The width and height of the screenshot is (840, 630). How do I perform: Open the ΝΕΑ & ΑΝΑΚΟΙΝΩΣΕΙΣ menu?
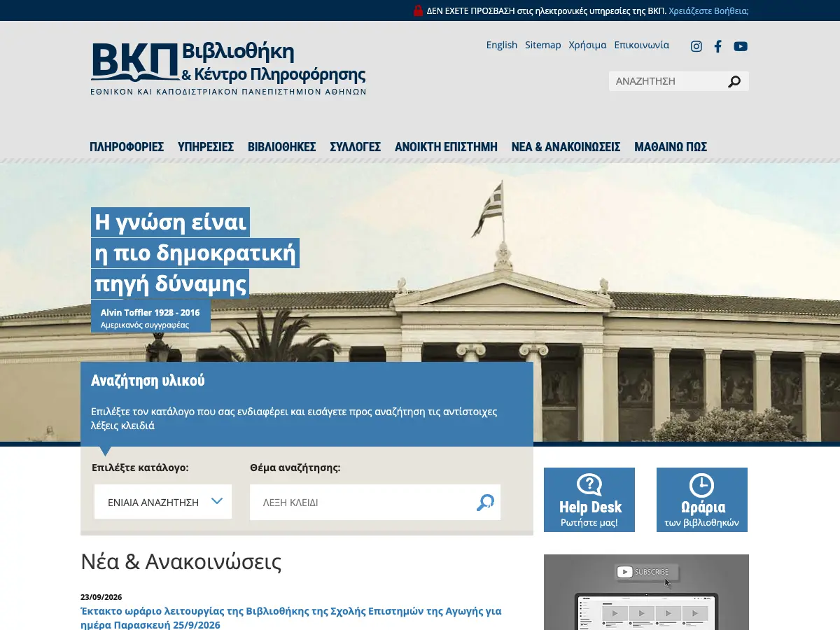pyautogui.click(x=566, y=147)
